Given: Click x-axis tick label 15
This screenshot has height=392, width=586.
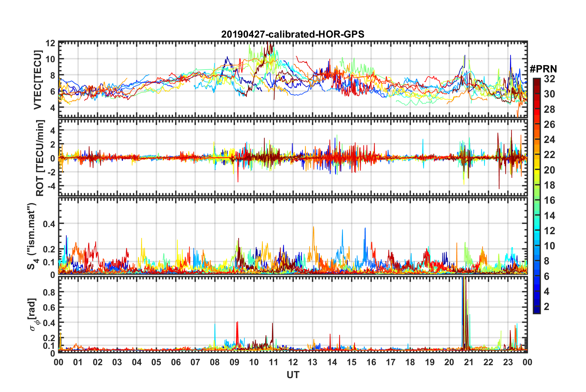Looking at the screenshot, I should [x=352, y=362].
